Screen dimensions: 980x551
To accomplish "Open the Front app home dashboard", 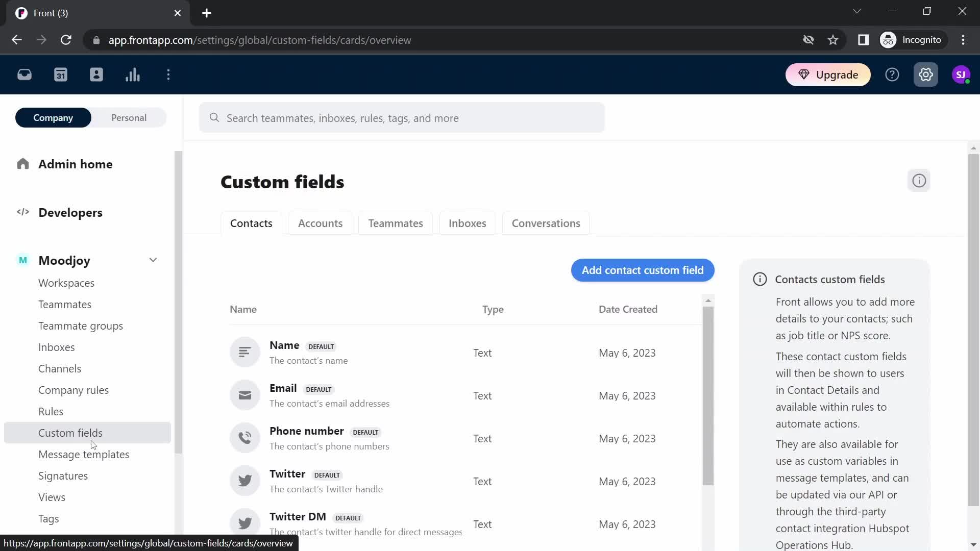I will (x=24, y=74).
